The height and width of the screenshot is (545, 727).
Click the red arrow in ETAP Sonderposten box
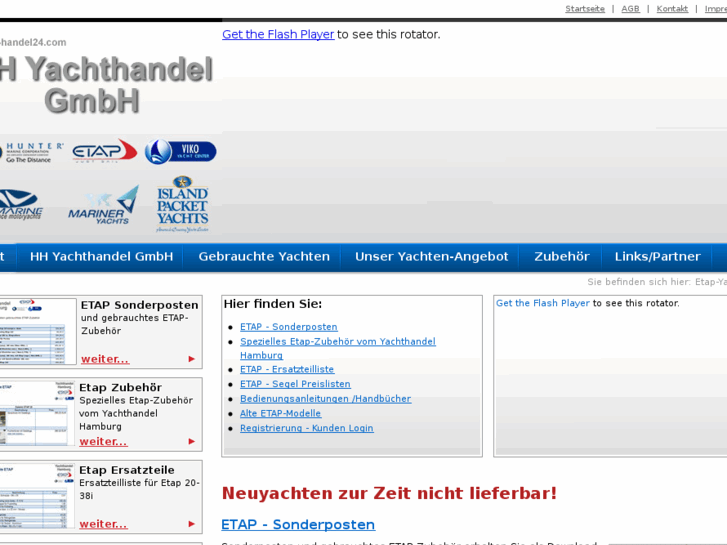pos(191,359)
